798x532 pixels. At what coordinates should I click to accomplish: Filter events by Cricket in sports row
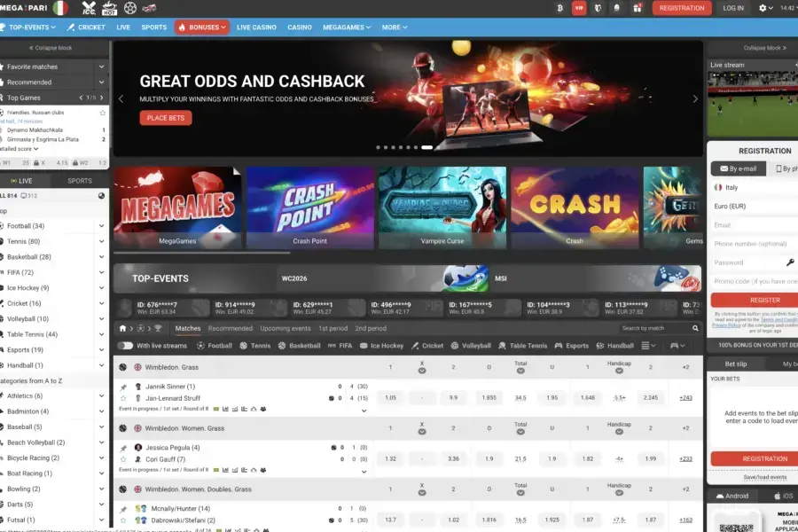427,346
